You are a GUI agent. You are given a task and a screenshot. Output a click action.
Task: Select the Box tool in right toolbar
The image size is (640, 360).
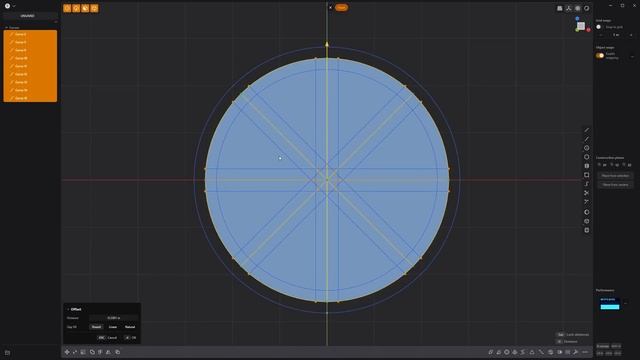pos(587,230)
